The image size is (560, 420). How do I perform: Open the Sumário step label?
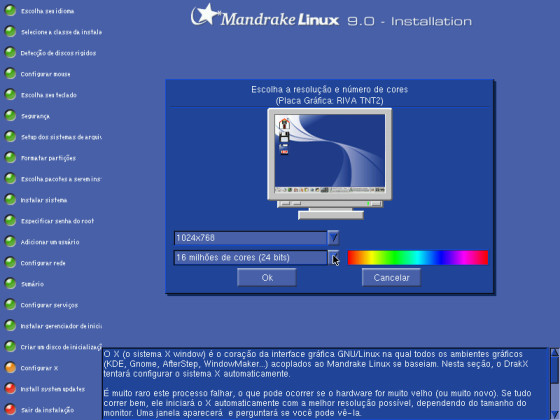pos(32,284)
